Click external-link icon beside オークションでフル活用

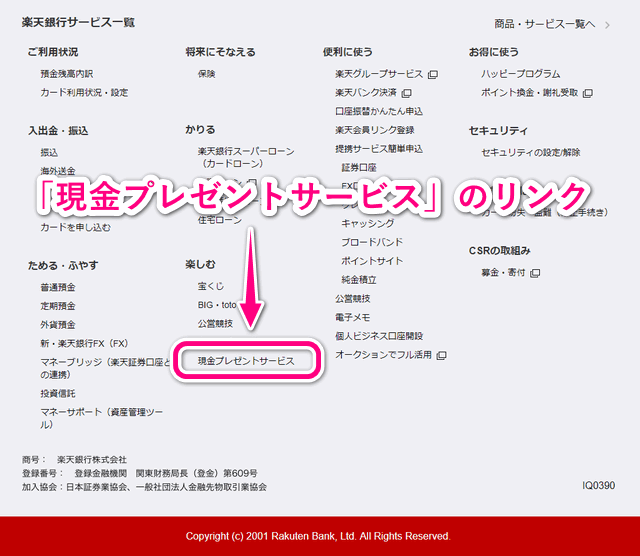click(x=441, y=356)
